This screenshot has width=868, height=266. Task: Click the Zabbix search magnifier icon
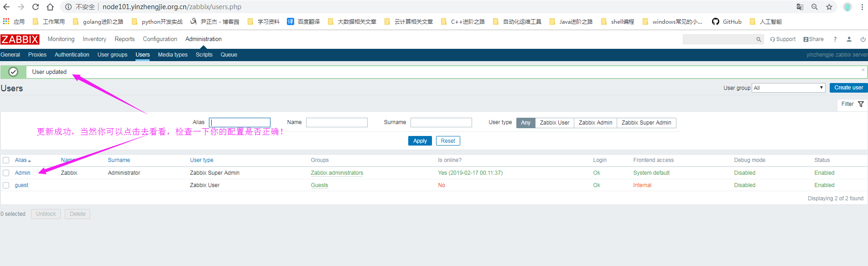click(x=759, y=40)
